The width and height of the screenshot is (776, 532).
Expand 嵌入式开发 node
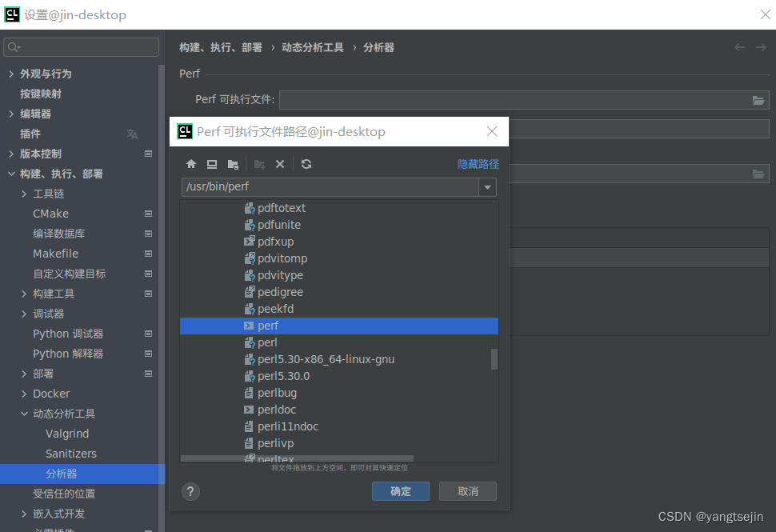[x=24, y=514]
